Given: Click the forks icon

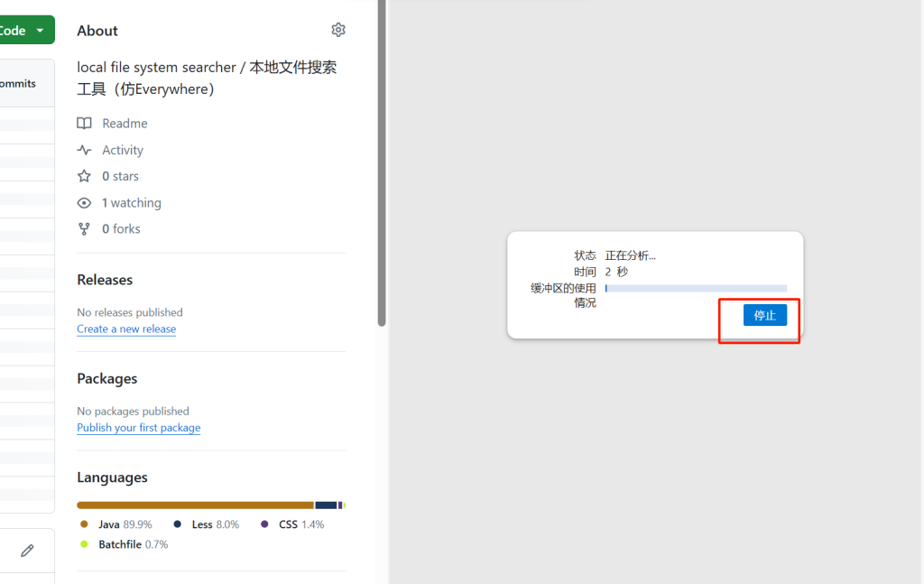Looking at the screenshot, I should tap(84, 229).
